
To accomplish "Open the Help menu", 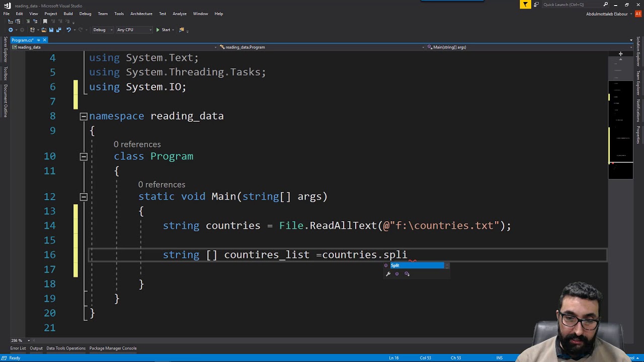I will pos(219,14).
